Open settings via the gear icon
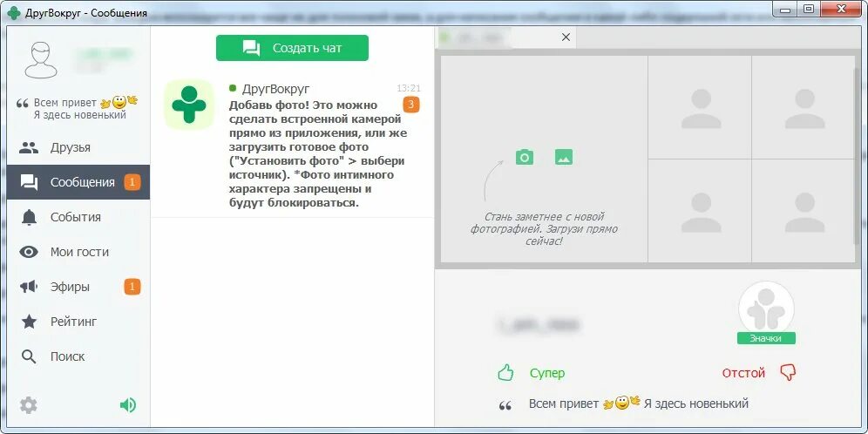Viewport: 868px width, 434px height. (29, 406)
